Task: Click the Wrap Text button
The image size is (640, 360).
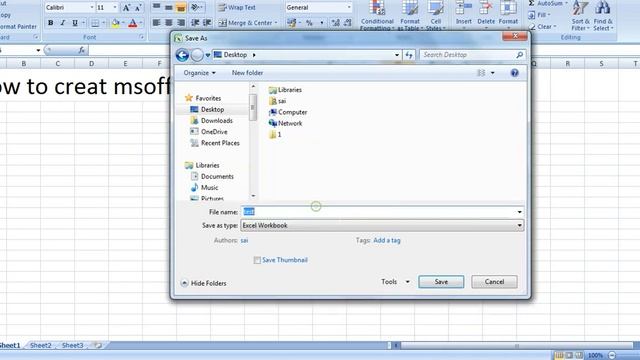Action: pos(237,7)
